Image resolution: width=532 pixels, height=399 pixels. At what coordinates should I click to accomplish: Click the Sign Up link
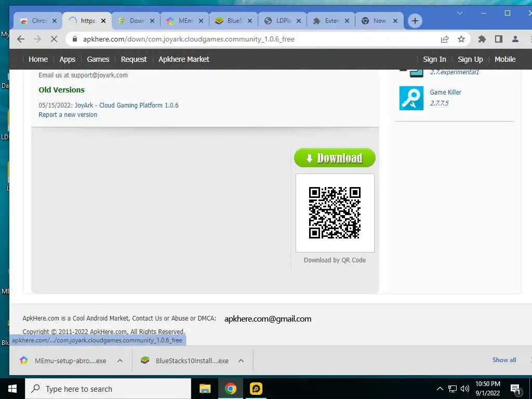pos(470,59)
